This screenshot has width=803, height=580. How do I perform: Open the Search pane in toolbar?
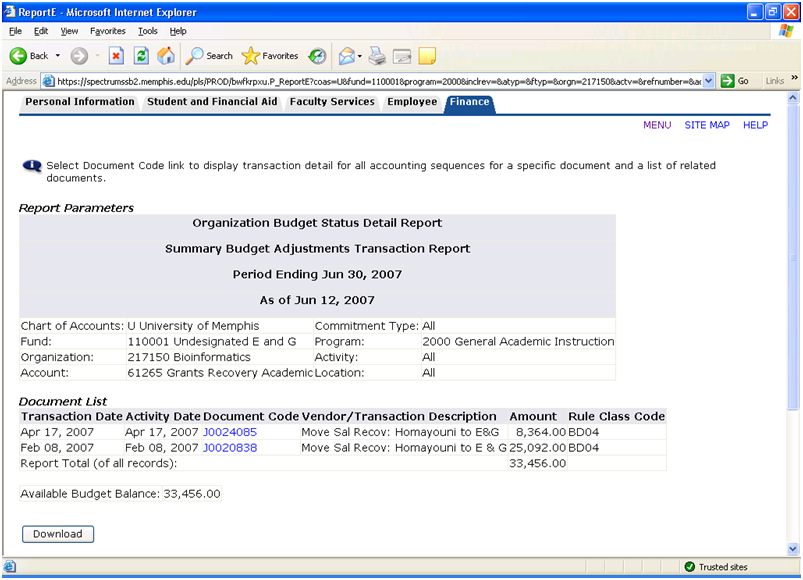tap(209, 56)
